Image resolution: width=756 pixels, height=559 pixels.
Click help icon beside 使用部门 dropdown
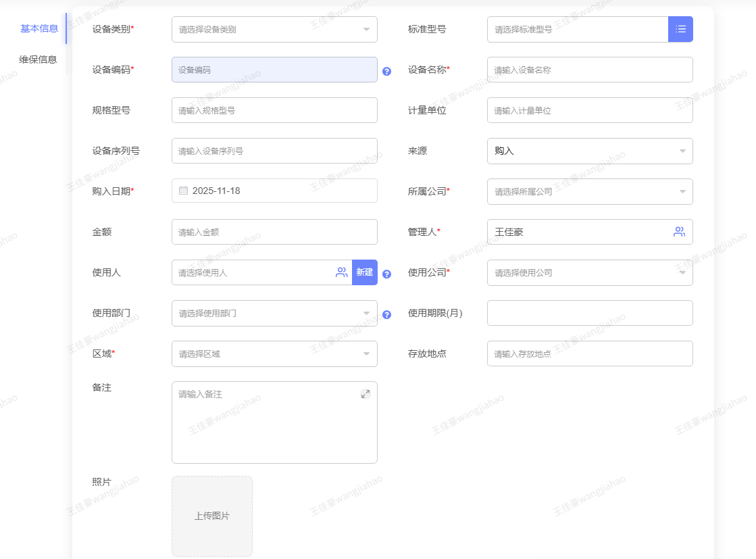[386, 314]
